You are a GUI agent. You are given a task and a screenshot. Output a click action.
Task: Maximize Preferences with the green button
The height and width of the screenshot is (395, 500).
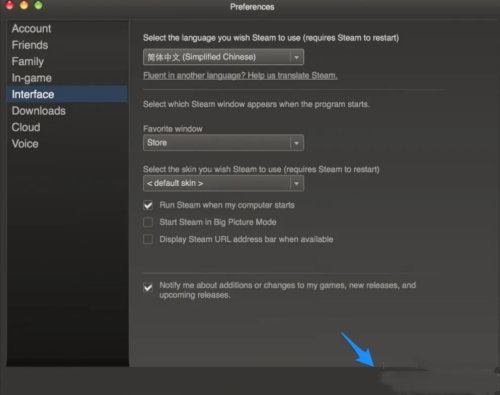(x=38, y=5)
